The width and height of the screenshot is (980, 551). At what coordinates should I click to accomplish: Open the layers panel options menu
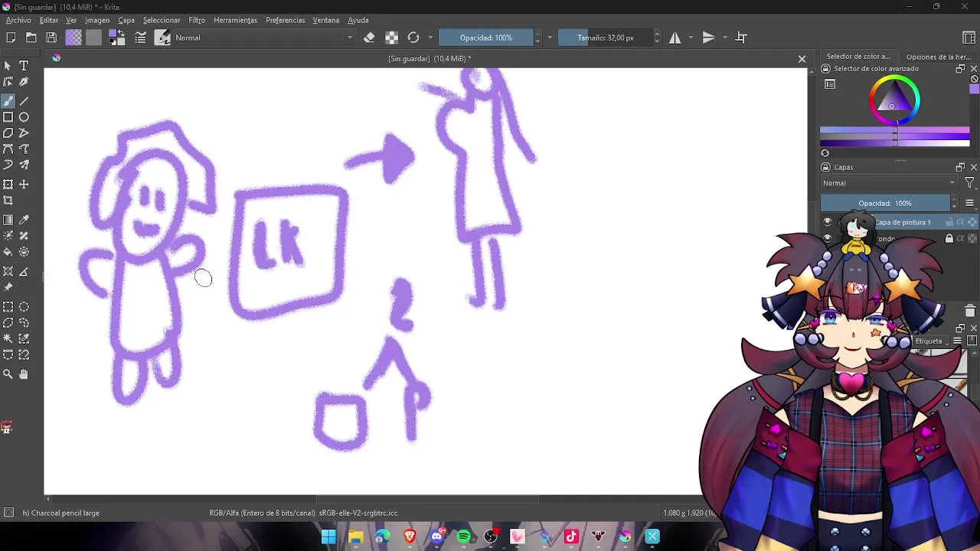pos(969,203)
